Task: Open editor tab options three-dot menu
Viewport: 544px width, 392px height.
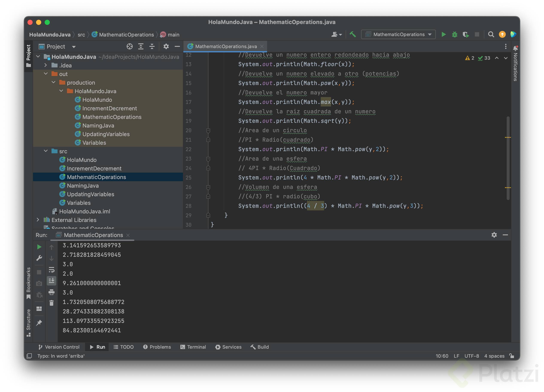Action: 506,46
